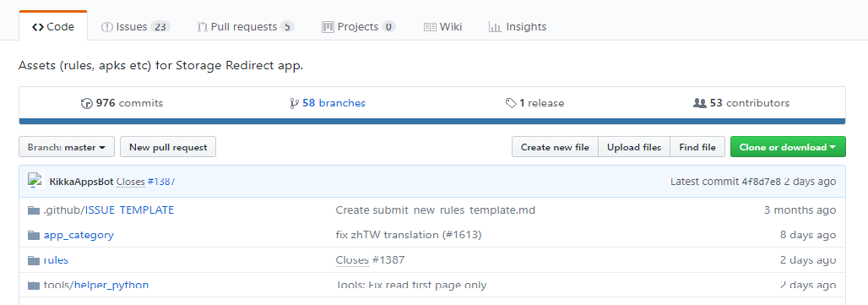
Task: Click the Insights graph icon
Action: pyautogui.click(x=495, y=27)
